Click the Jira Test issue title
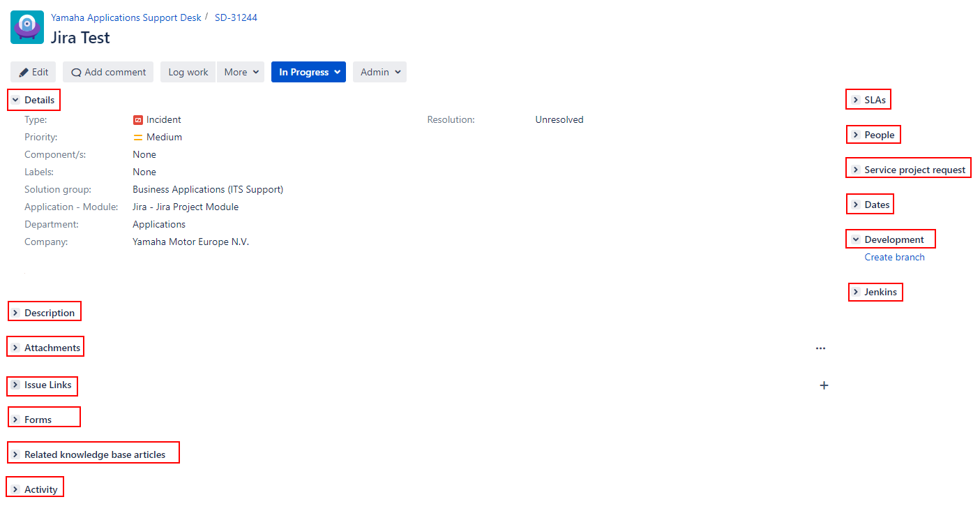The width and height of the screenshot is (980, 511). [80, 37]
